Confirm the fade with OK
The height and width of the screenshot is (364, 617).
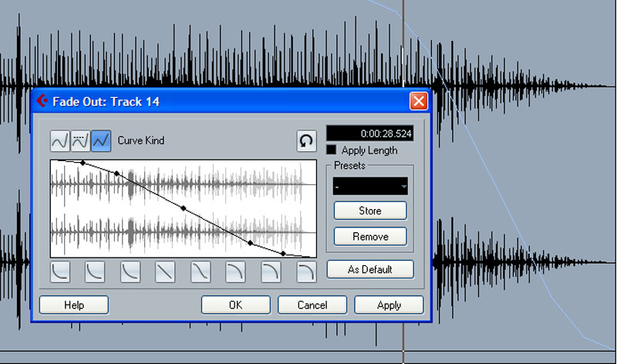(236, 305)
